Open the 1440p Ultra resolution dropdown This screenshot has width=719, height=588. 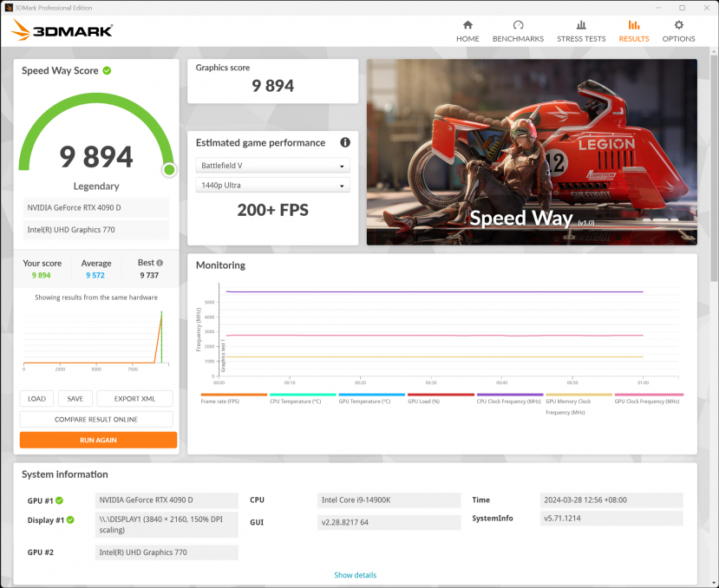273,186
